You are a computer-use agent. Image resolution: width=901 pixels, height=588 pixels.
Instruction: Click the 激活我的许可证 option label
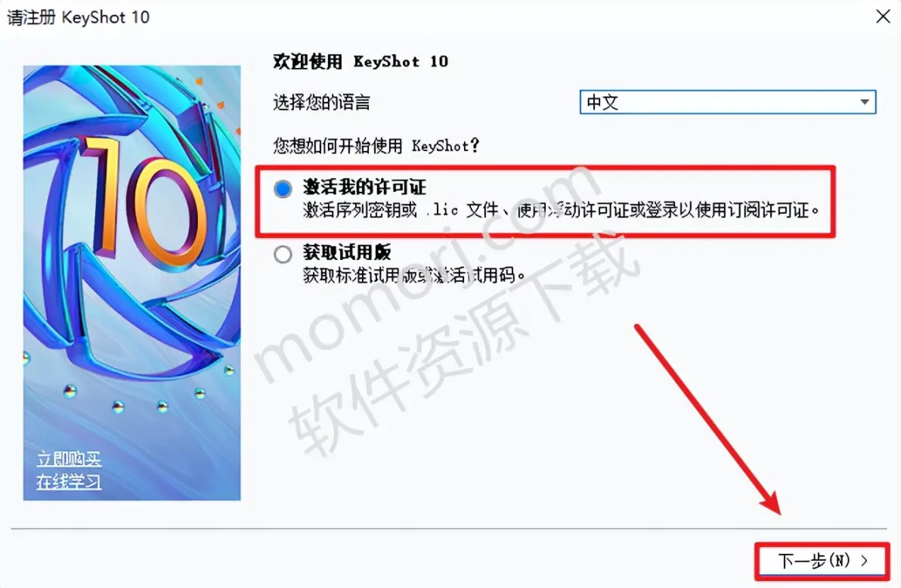coord(364,187)
